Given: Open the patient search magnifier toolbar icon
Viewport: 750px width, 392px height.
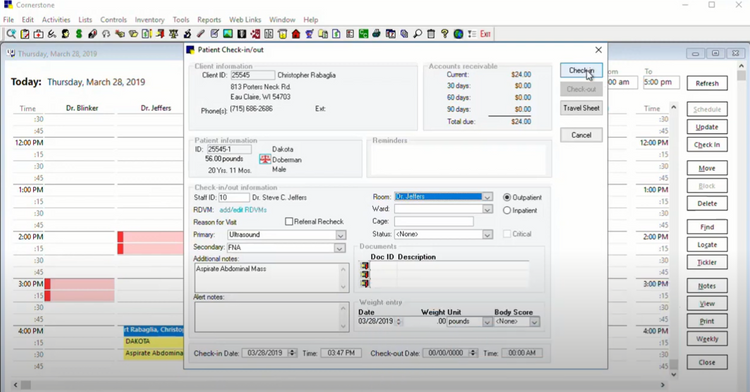Looking at the screenshot, I should pos(11,34).
